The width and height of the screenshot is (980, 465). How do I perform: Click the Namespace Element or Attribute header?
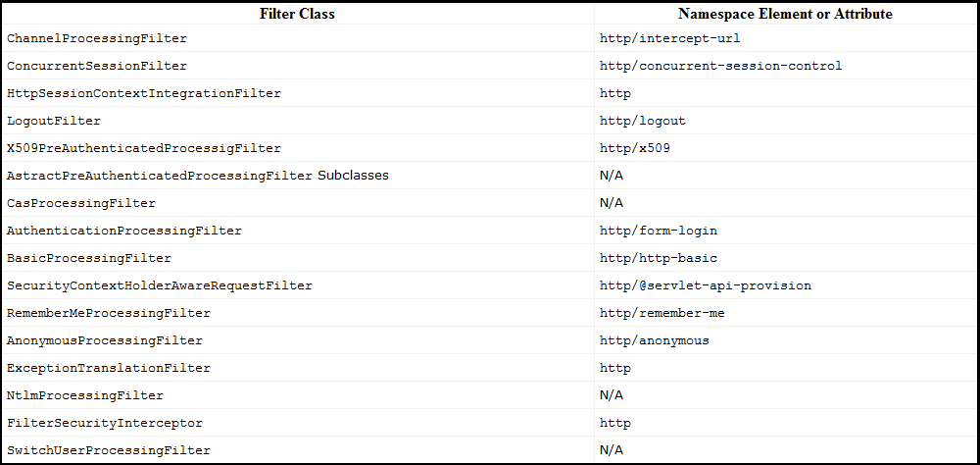(785, 15)
